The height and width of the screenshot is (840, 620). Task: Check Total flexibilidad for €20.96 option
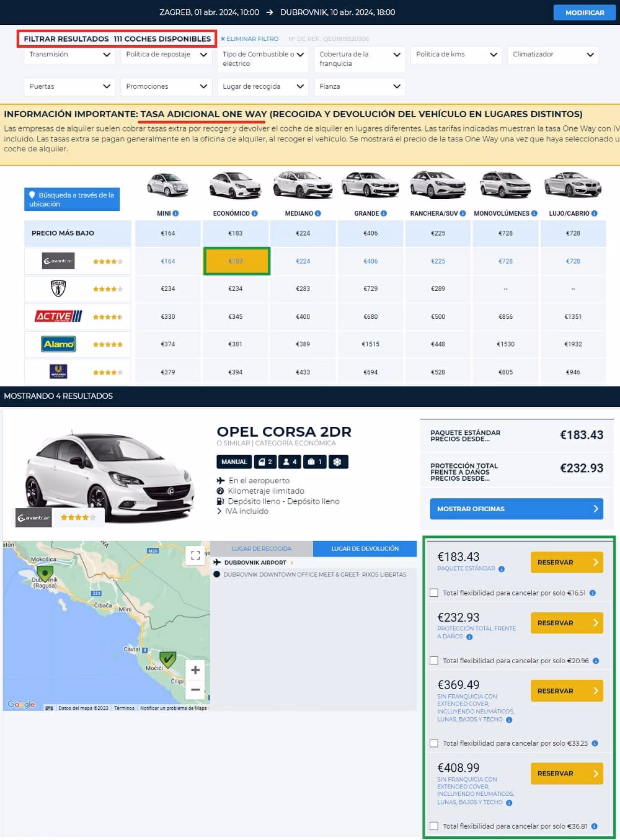[x=433, y=660]
